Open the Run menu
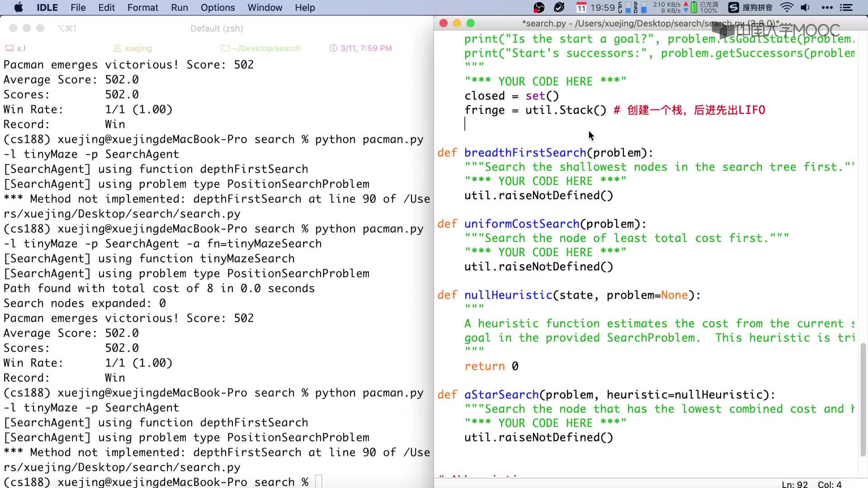Screen dimensions: 868x488 [179, 8]
